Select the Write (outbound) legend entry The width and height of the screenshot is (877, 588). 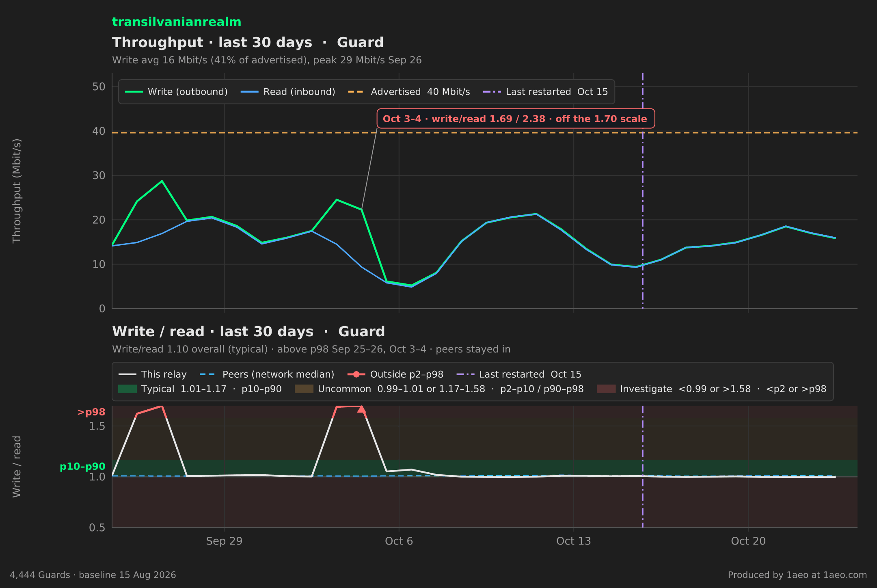tap(176, 92)
